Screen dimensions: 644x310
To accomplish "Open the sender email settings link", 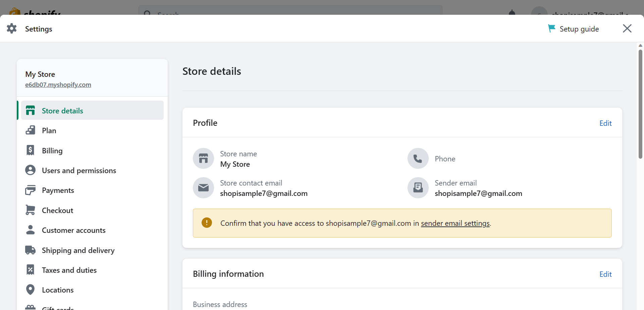I will (x=455, y=223).
